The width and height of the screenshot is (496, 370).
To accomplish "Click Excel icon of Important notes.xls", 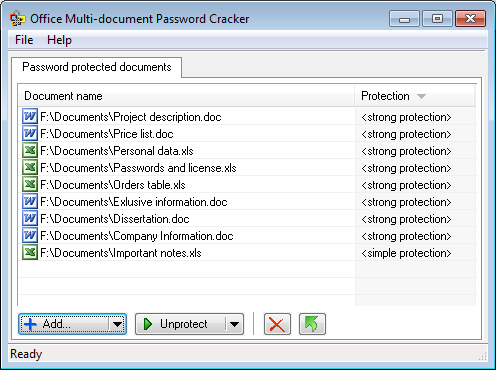I will click(x=30, y=253).
